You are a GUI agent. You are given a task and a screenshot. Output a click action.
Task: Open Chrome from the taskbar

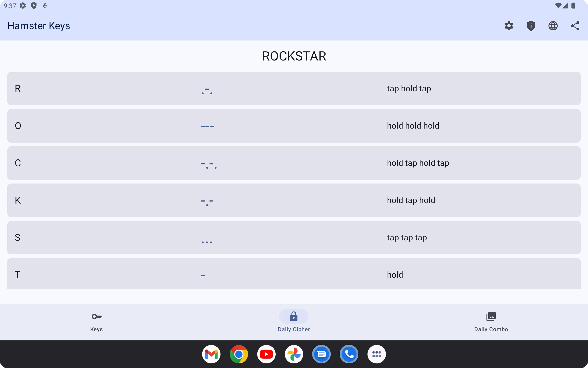pos(239,354)
